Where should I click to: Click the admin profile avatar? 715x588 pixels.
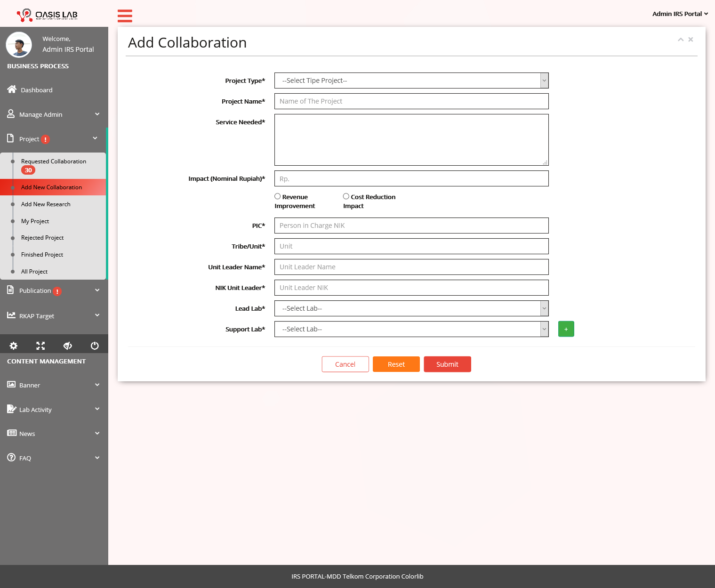(x=19, y=45)
